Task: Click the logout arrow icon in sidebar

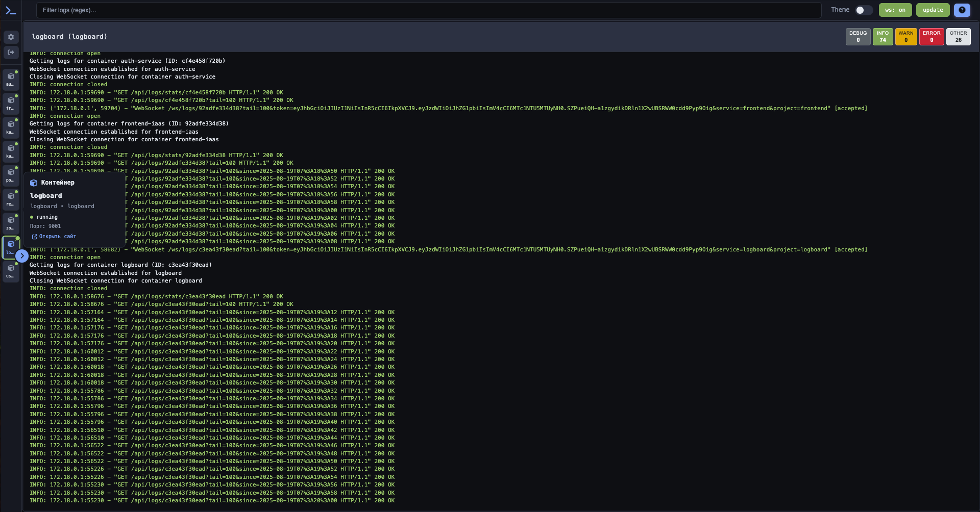Action: pyautogui.click(x=11, y=53)
